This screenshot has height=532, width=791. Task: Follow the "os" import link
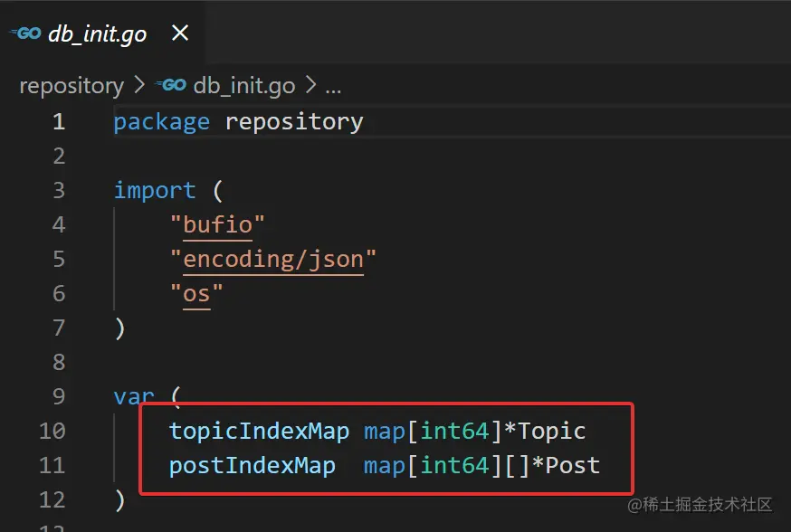click(x=196, y=294)
